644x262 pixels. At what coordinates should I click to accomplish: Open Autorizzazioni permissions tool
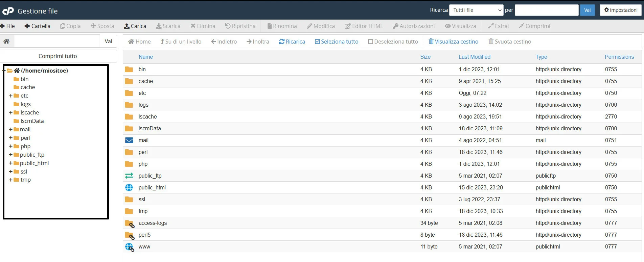(414, 26)
